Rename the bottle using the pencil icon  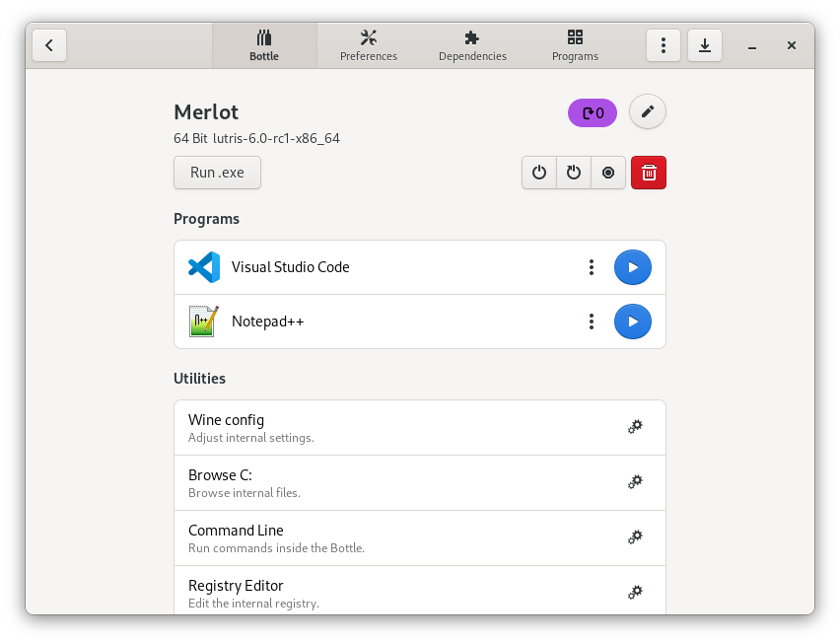(x=648, y=111)
